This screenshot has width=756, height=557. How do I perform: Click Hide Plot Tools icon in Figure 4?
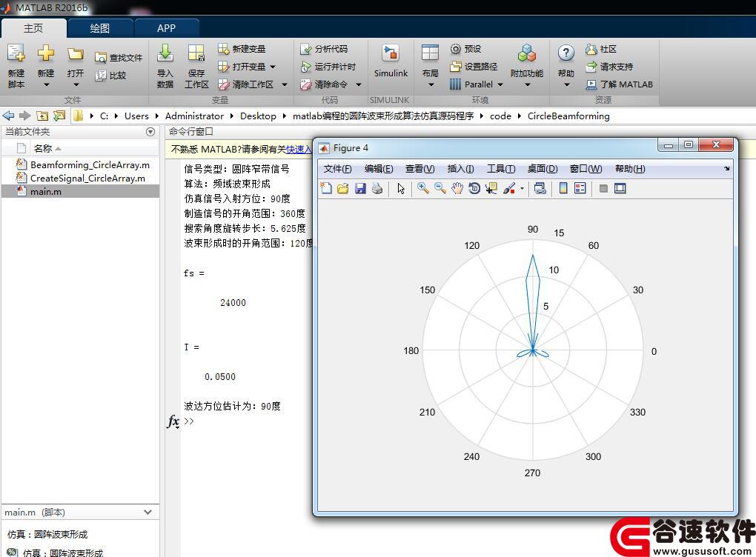click(603, 188)
